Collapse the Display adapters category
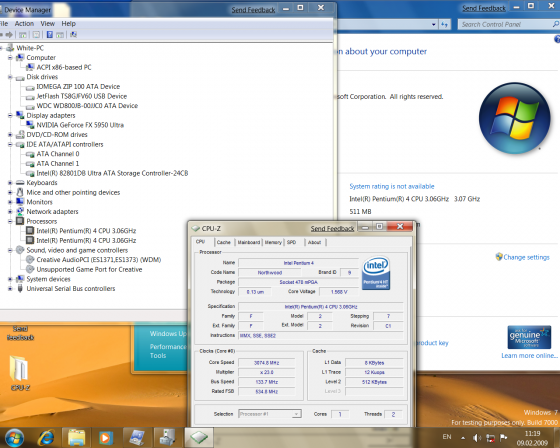560x448 pixels. click(x=10, y=115)
